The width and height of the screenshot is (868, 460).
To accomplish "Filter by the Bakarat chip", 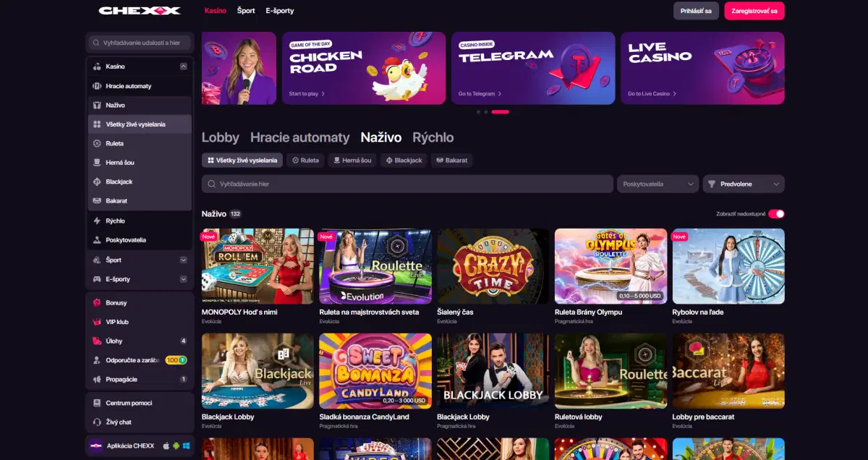I will tap(452, 160).
